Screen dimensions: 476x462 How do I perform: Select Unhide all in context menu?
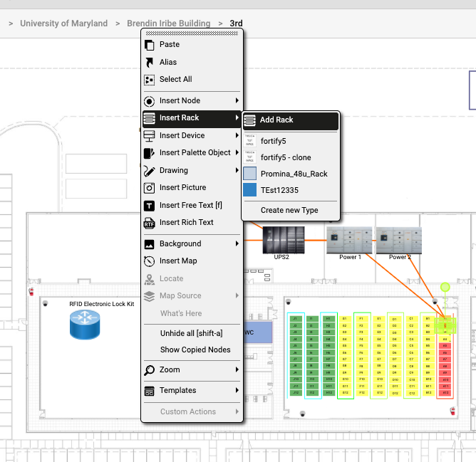click(191, 332)
